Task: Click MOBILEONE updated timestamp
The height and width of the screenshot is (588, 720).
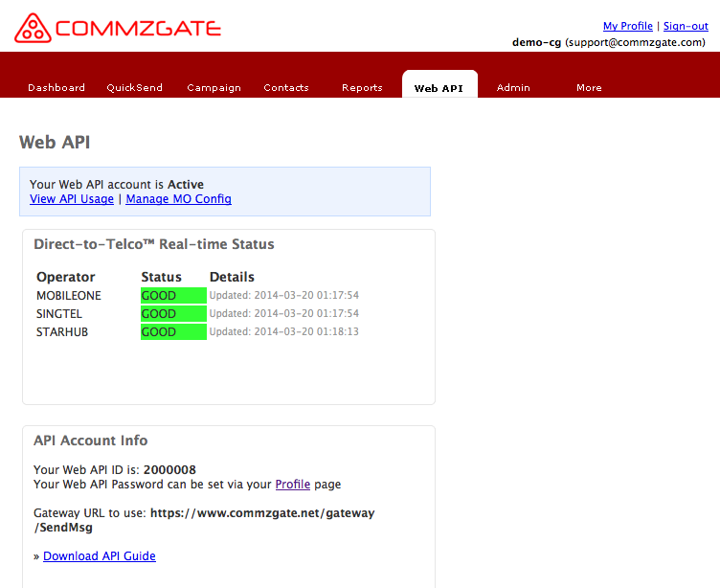Action: (x=283, y=295)
